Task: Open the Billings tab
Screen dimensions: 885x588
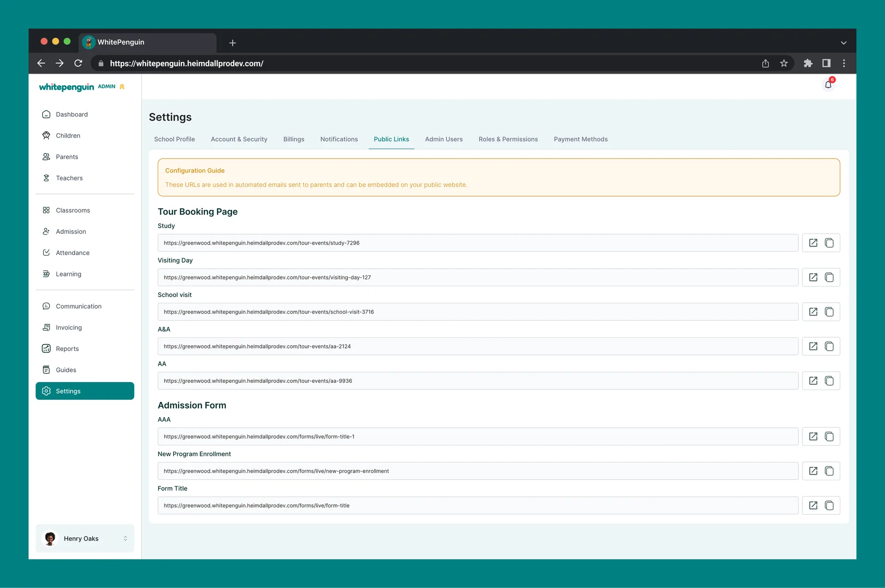Action: (x=294, y=139)
